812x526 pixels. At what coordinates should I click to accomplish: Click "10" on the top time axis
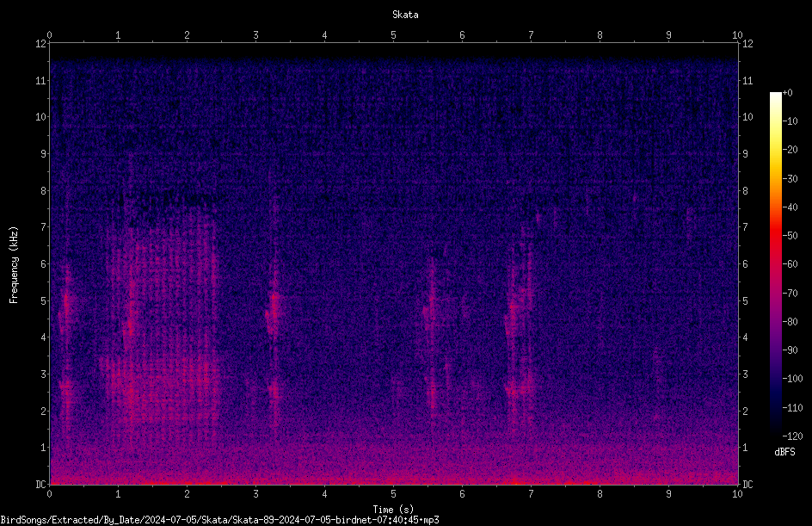(737, 34)
